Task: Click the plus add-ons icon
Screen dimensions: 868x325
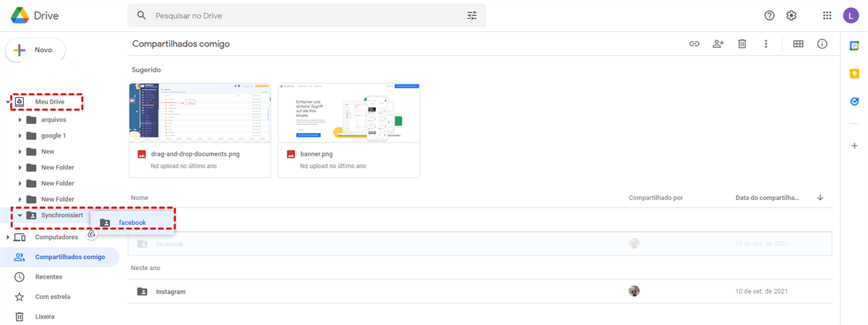Action: tap(854, 146)
